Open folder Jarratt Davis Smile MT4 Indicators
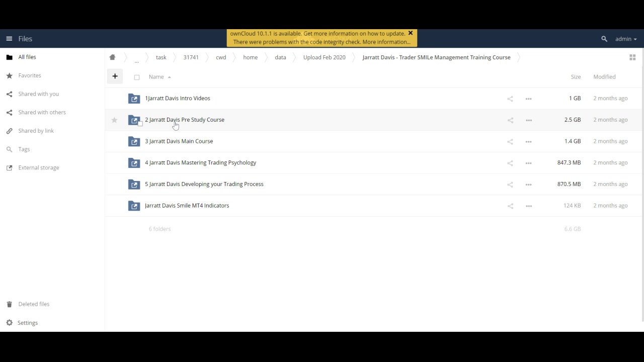The height and width of the screenshot is (362, 644). 187,206
